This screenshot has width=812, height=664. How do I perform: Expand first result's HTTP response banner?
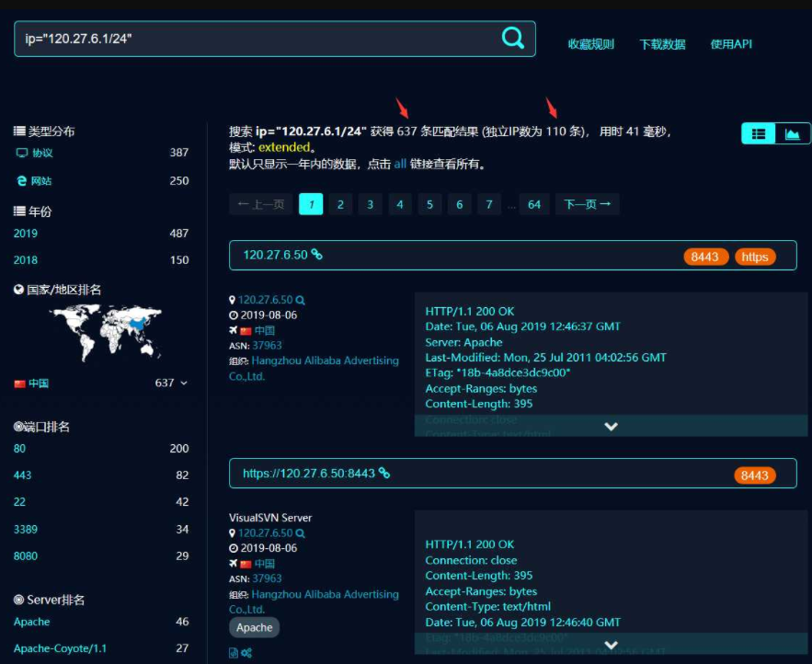pyautogui.click(x=612, y=426)
